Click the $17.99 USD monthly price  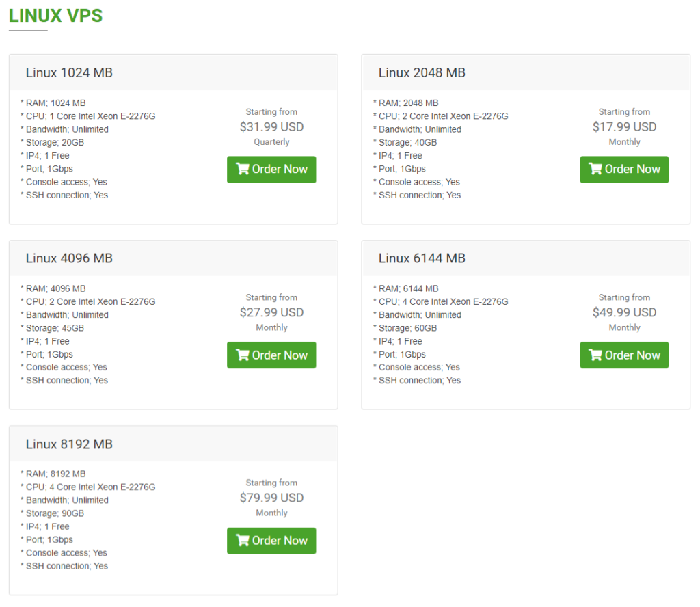(624, 126)
